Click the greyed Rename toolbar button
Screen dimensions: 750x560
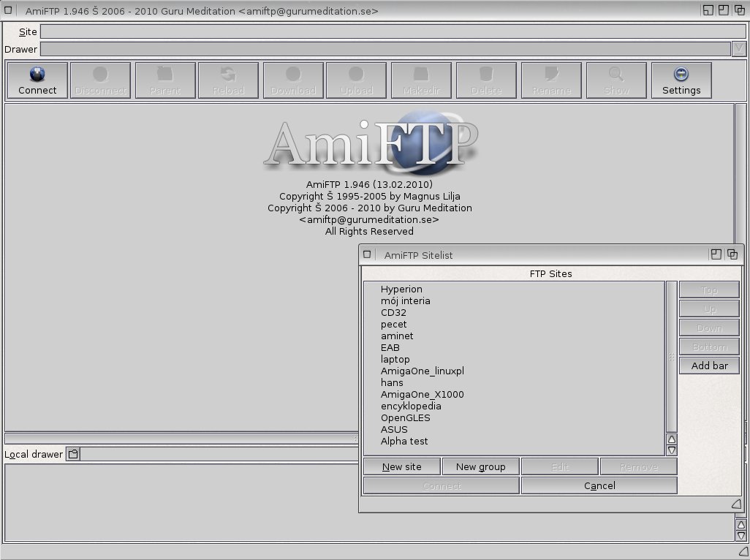[551, 80]
